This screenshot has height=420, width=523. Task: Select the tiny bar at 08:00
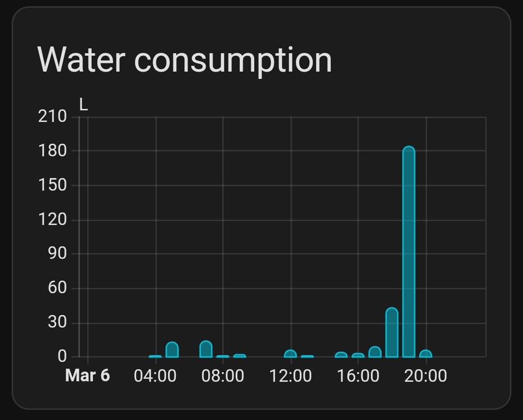coord(223,356)
